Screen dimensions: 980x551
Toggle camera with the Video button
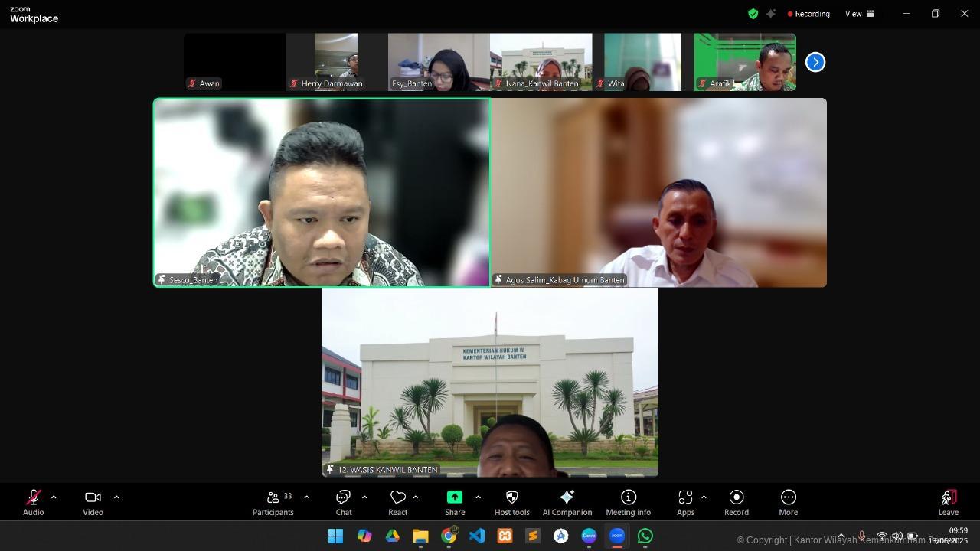click(93, 501)
